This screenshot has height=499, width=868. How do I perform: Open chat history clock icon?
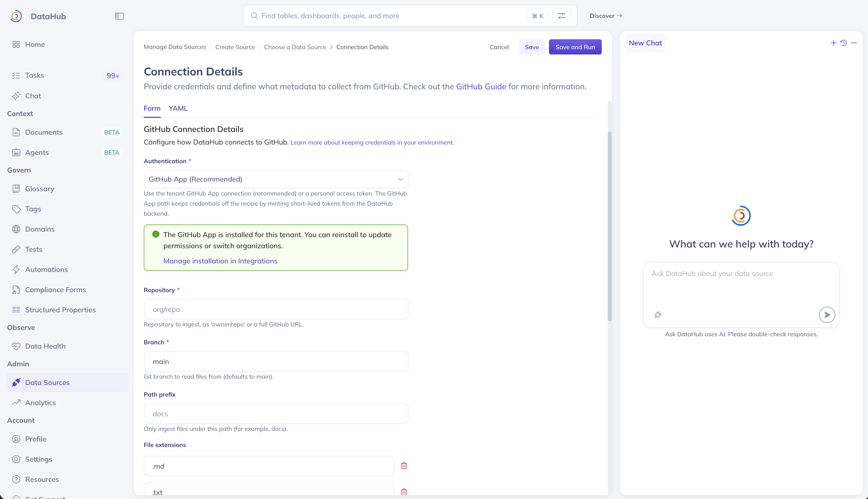click(x=844, y=43)
